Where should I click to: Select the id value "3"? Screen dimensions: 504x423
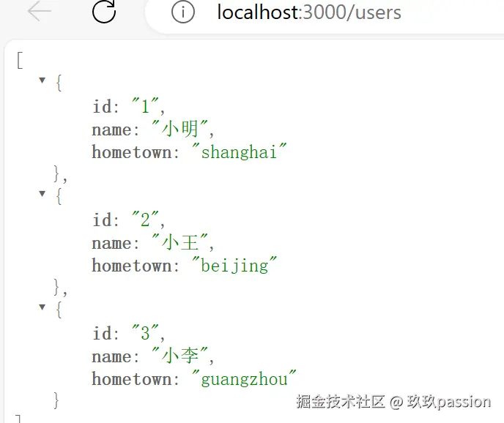[146, 333]
